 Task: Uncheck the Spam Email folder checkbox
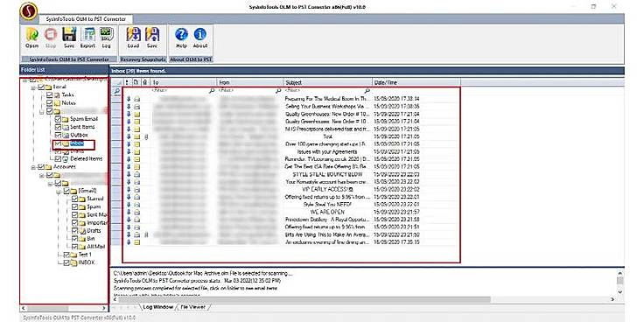(58, 119)
